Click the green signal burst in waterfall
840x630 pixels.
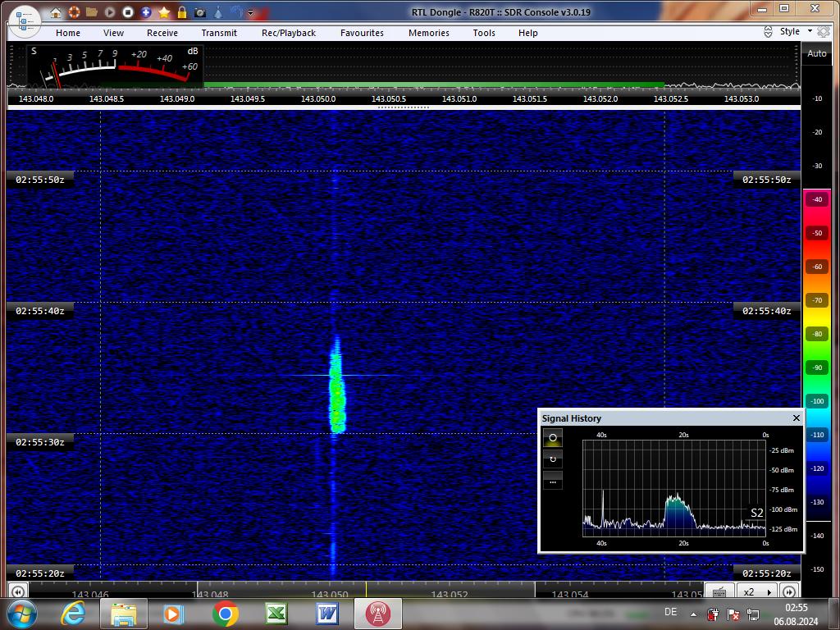[337, 386]
